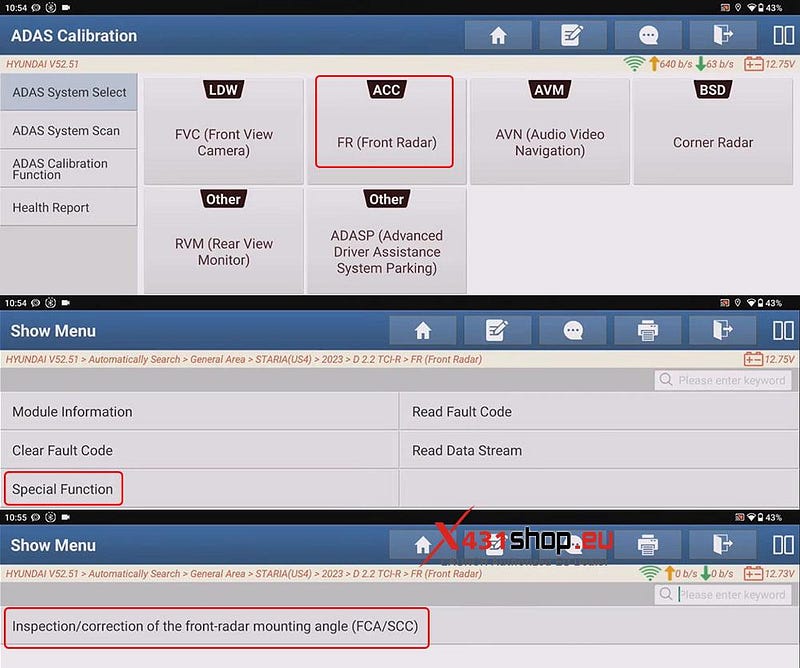
Task: Tap exit icon in bottom Show Menu header
Action: click(x=722, y=545)
